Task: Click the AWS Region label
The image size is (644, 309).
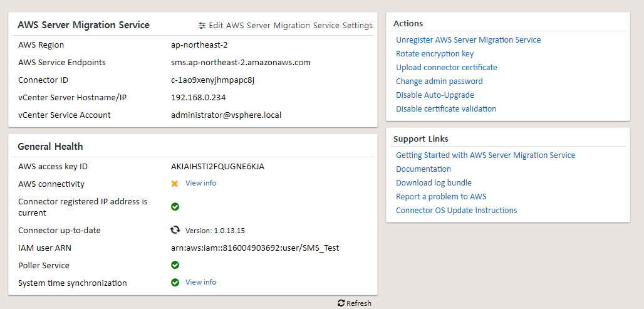Action: [41, 45]
